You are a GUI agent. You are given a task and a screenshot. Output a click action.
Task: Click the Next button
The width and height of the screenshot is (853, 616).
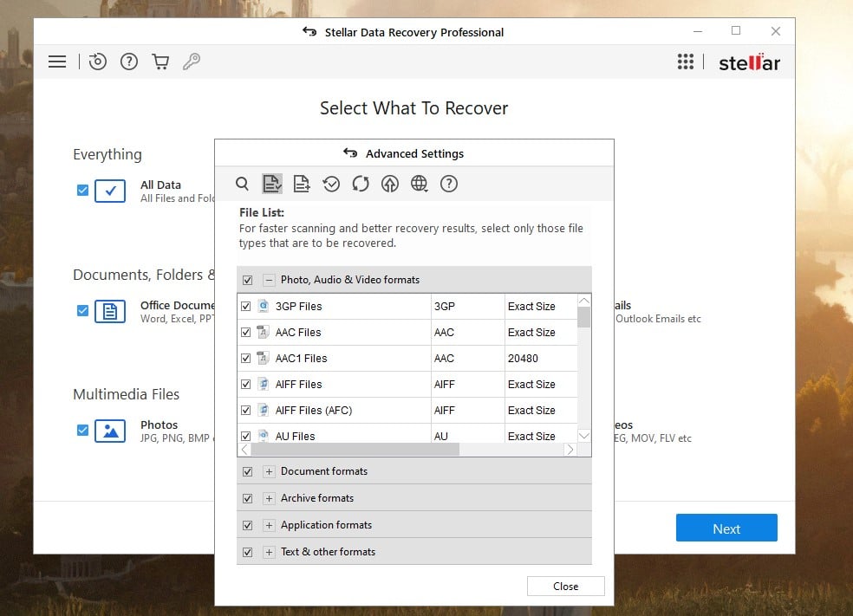(726, 528)
